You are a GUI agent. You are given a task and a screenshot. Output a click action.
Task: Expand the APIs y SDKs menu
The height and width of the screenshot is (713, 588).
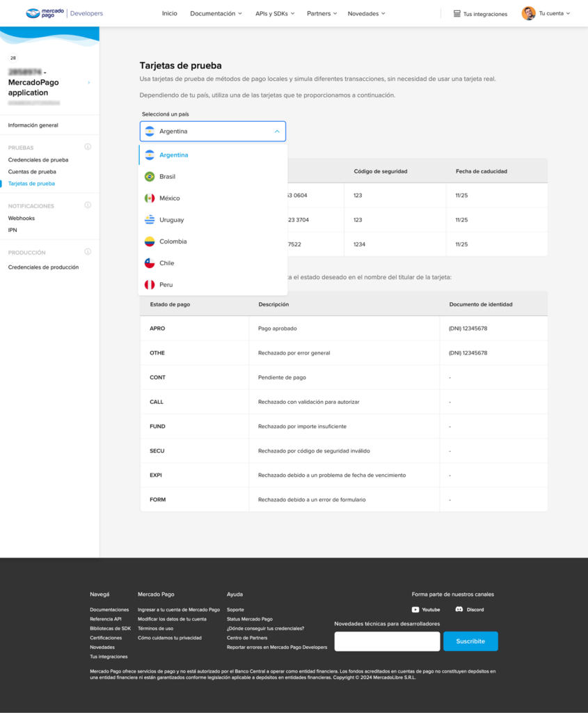275,14
